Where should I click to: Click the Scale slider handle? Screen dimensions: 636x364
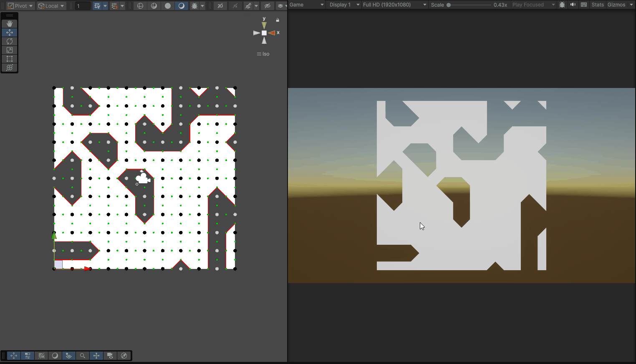(449, 5)
